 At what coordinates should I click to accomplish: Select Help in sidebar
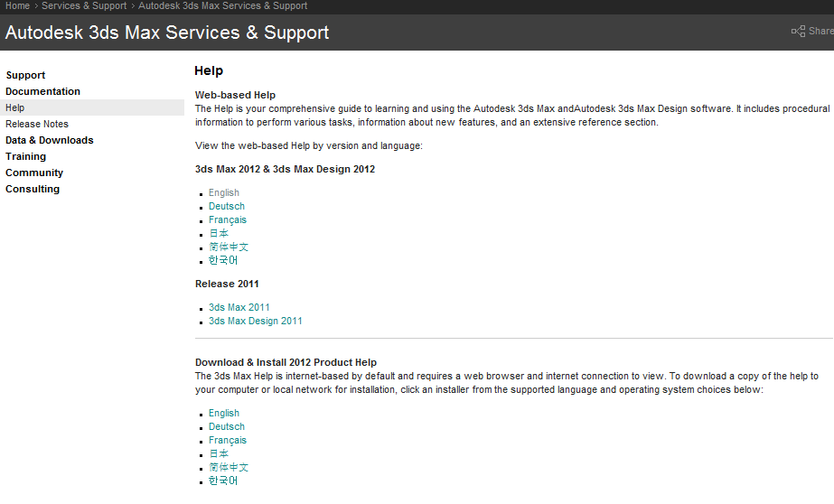tap(92, 107)
